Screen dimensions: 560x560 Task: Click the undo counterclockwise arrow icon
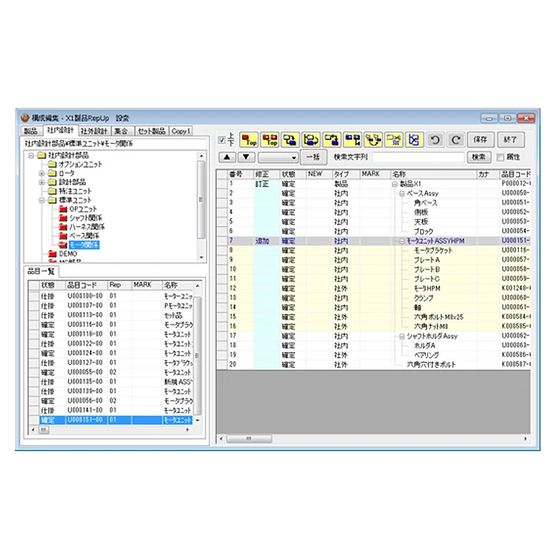click(435, 140)
